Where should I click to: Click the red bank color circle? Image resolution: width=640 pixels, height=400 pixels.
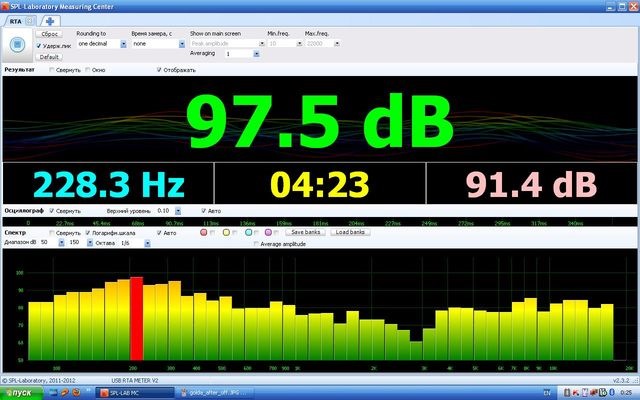coord(203,232)
